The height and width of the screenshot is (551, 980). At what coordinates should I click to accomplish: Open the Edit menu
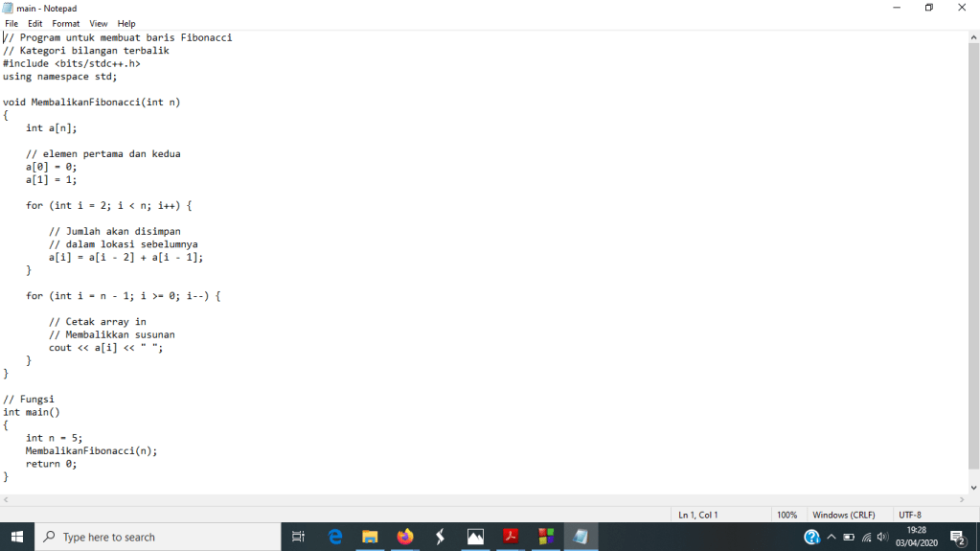point(35,24)
